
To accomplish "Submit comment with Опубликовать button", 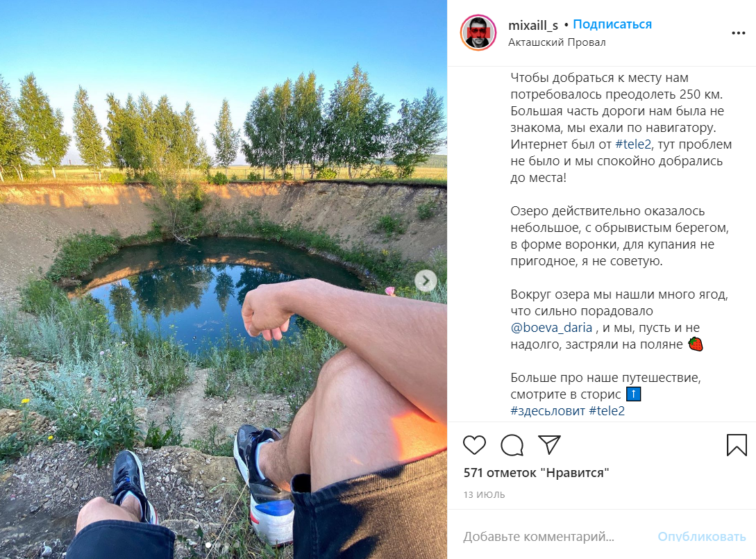I will (702, 536).
